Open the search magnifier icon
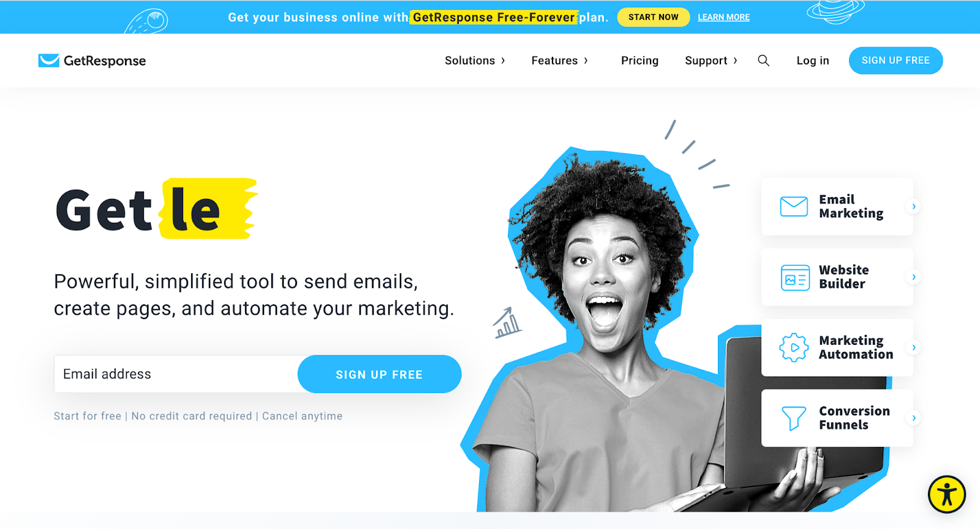 (x=763, y=61)
